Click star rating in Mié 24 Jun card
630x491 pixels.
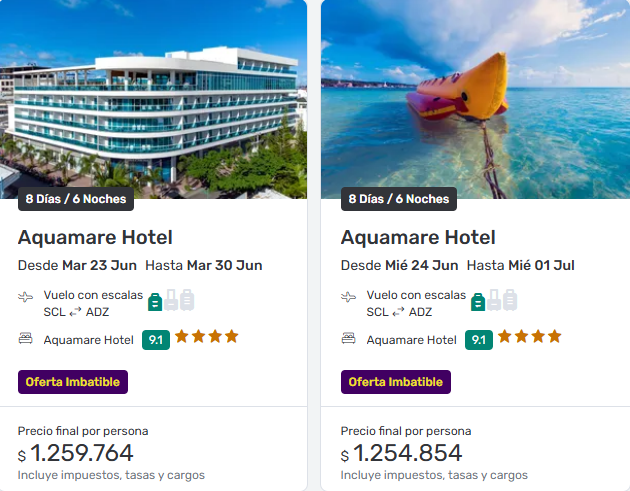530,337
